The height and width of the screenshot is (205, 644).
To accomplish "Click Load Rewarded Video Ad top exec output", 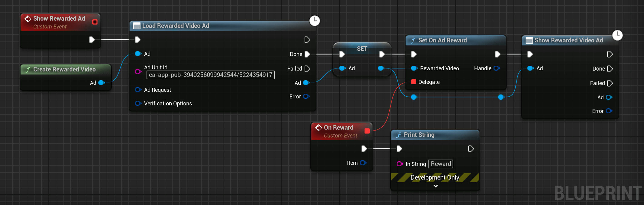I will point(307,40).
